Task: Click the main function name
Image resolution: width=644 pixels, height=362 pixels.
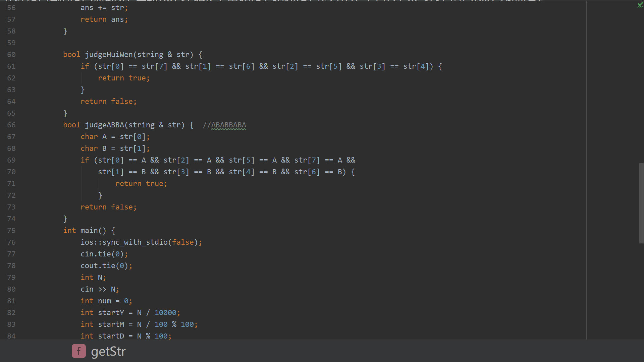Action: [x=89, y=231]
